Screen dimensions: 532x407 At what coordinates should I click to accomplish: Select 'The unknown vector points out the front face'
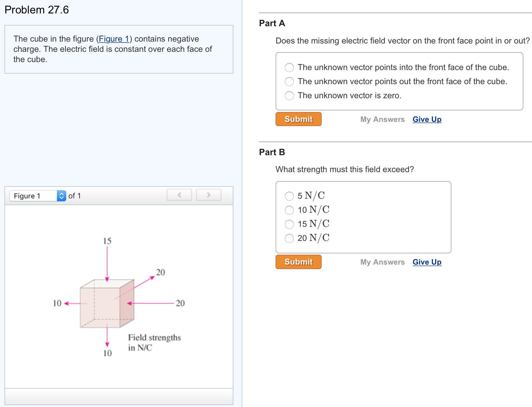[289, 82]
